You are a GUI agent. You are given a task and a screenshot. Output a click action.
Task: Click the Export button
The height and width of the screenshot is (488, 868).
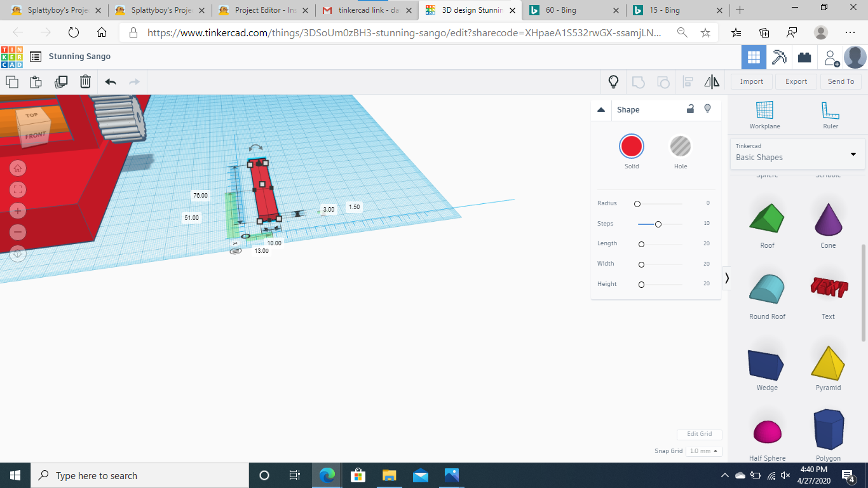click(x=796, y=81)
